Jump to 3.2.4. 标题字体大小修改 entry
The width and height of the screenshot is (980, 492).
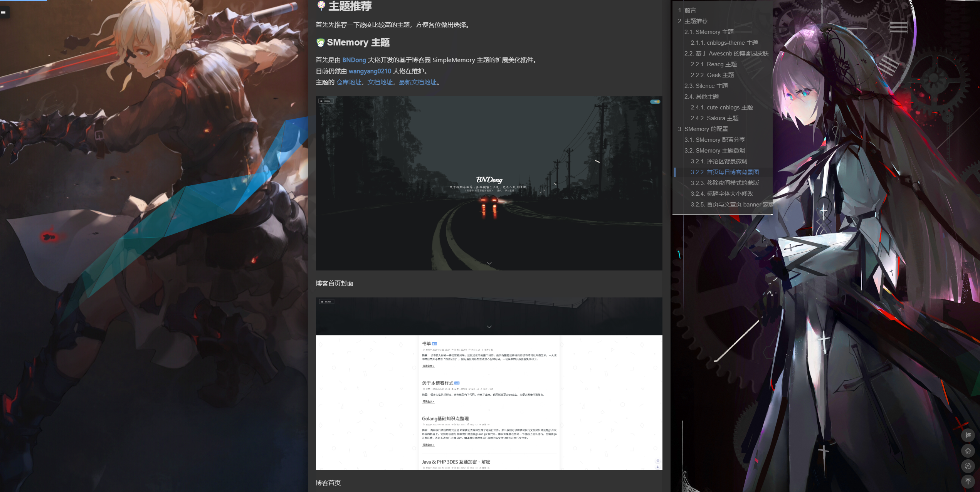tap(721, 194)
